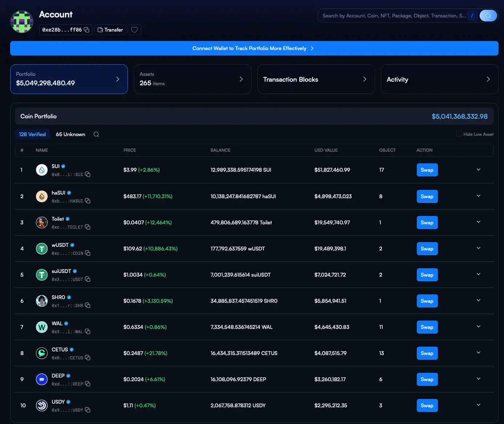504x424 pixels.
Task: Copy the CETUS coin address
Action: 88,358
